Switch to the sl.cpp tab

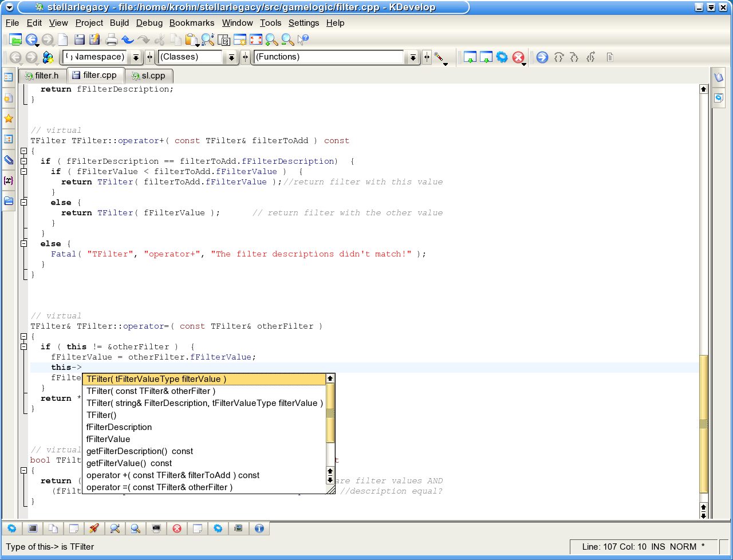click(148, 76)
